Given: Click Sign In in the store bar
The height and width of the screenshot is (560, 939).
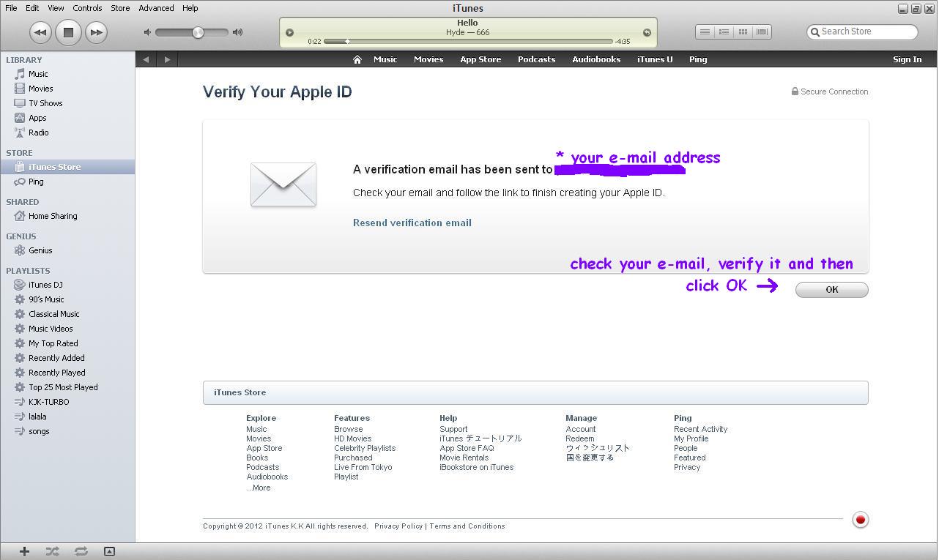Looking at the screenshot, I should click(x=907, y=59).
